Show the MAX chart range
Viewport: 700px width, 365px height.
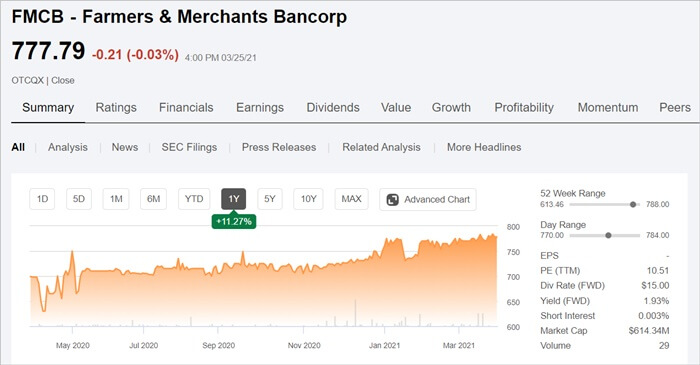point(351,199)
